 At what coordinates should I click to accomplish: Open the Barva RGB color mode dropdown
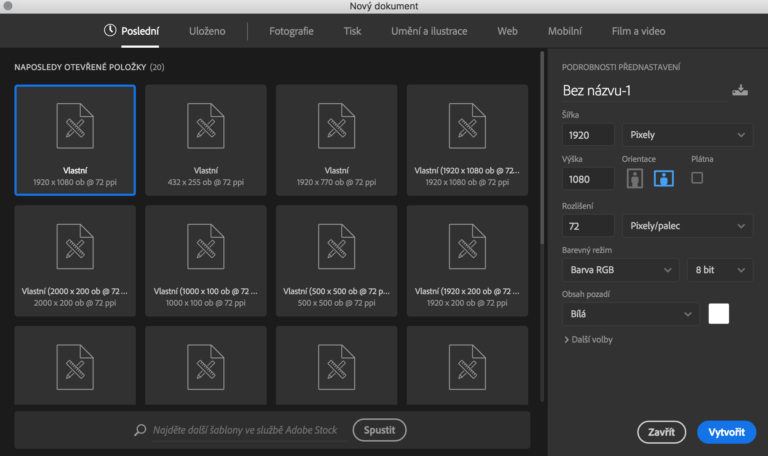(620, 270)
